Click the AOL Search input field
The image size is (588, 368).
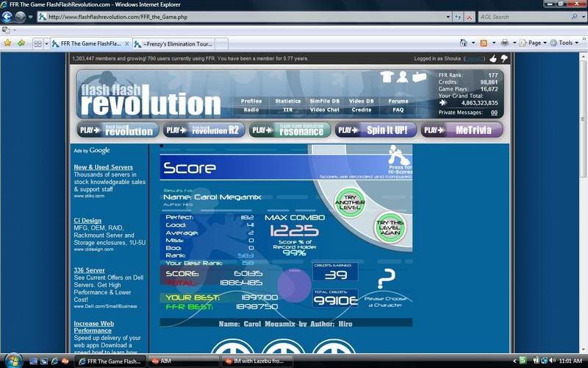522,16
